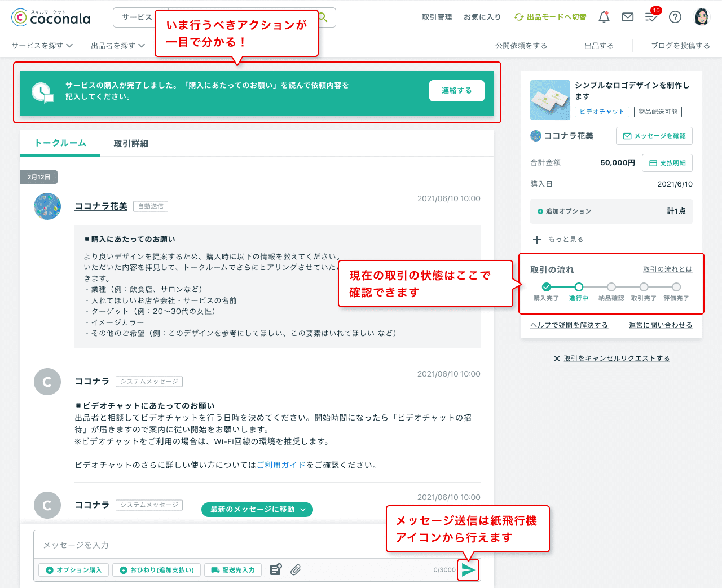
Task: Click the coconala logo
Action: click(x=50, y=17)
